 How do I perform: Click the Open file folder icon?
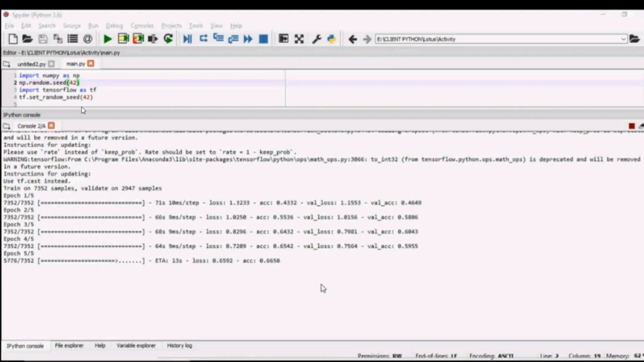27,39
